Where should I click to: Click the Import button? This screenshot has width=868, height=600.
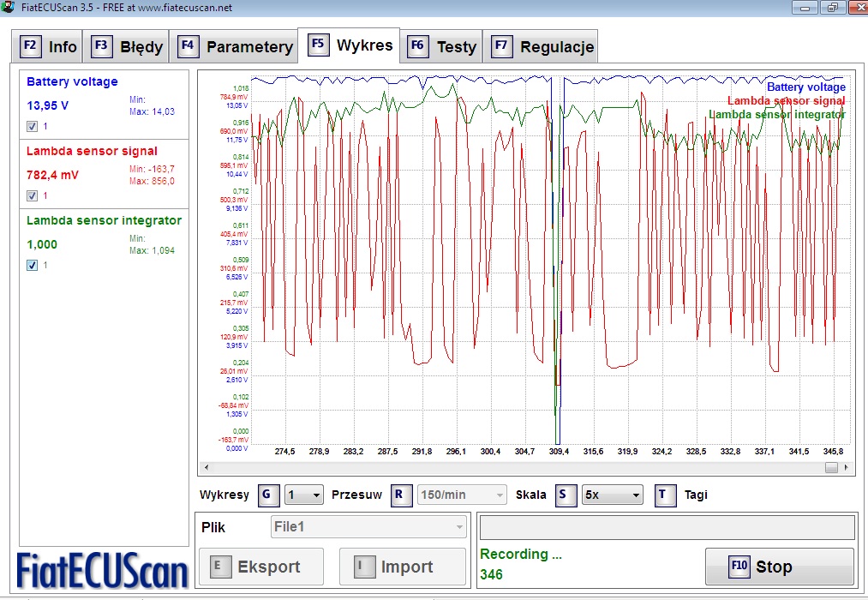tap(403, 567)
